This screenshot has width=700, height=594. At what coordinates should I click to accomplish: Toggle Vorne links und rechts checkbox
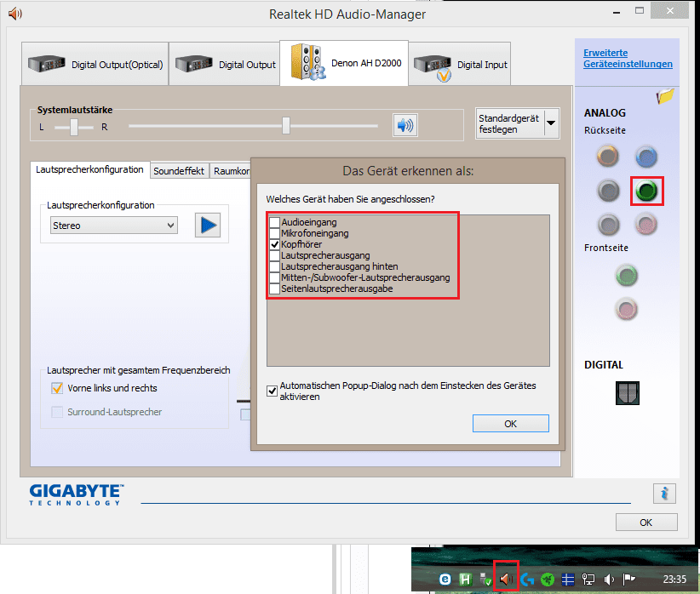57,388
